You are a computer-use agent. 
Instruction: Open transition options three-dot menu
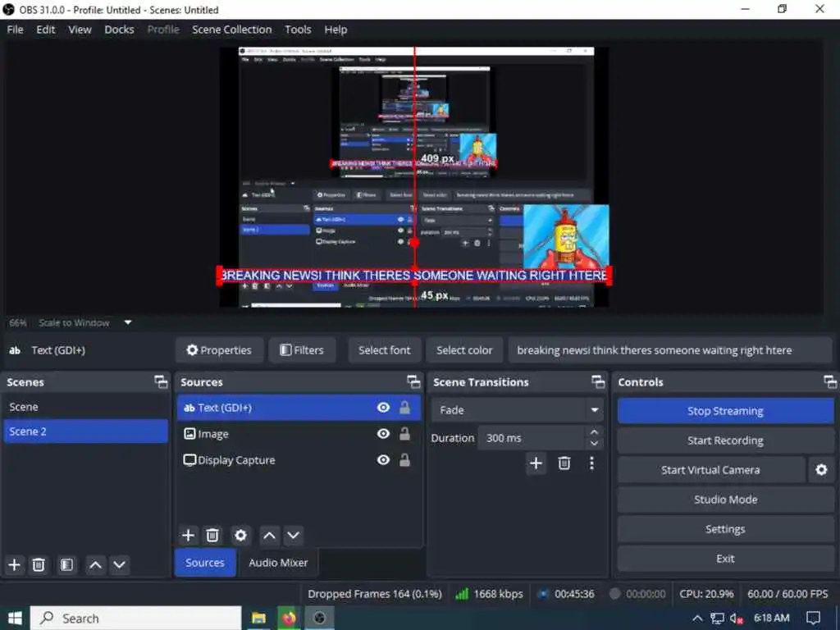[x=591, y=463]
